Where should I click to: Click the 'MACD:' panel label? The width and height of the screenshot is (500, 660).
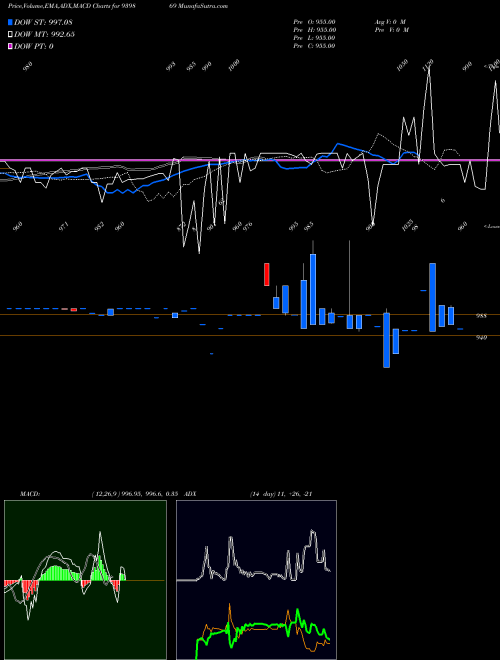(x=29, y=494)
